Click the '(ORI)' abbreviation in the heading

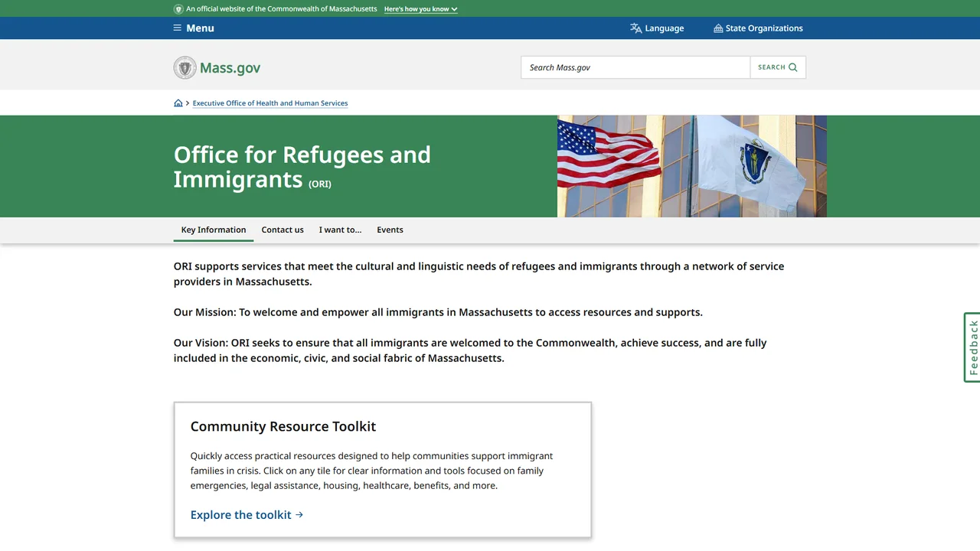pos(320,184)
